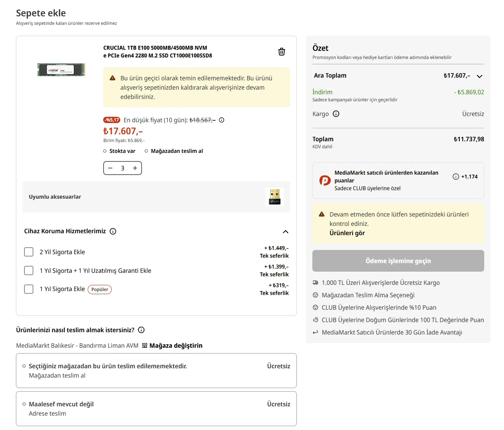The height and width of the screenshot is (430, 504).
Task: Click the warning icon in the unavailable notice
Action: point(113,78)
